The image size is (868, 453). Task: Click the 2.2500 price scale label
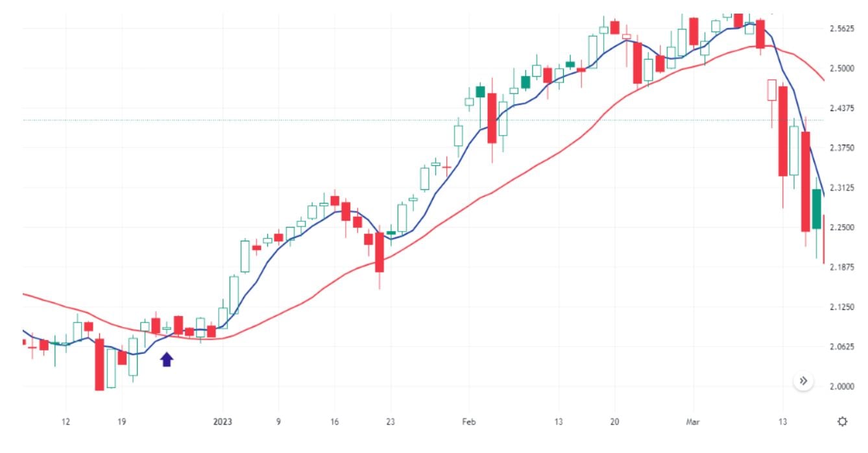(843, 228)
